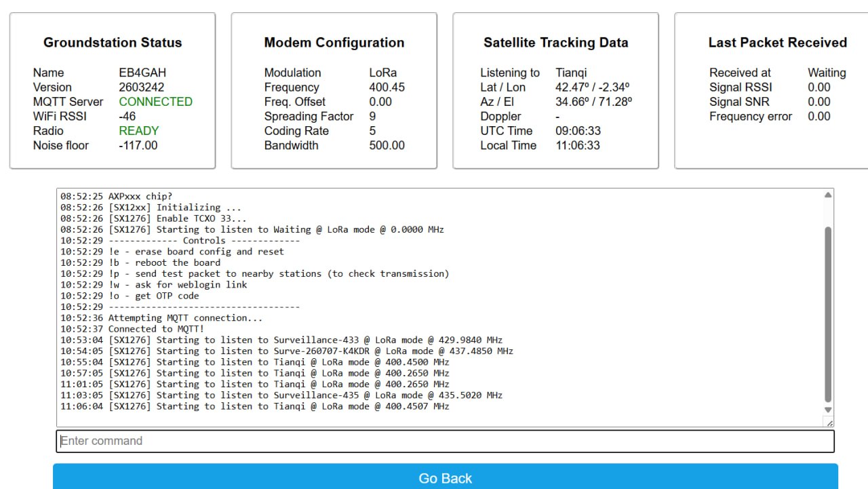
Task: Click log line '[SX12xx] Initializing ...'
Action: [151, 208]
